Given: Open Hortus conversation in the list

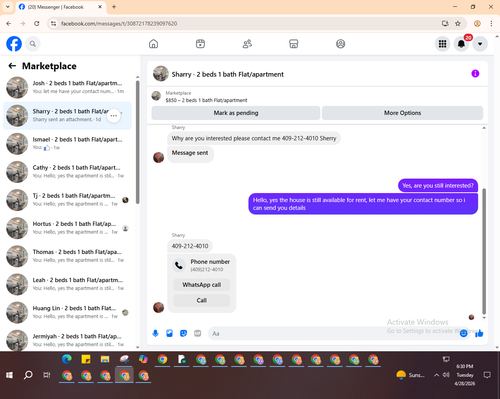Looking at the screenshot, I should (67, 228).
